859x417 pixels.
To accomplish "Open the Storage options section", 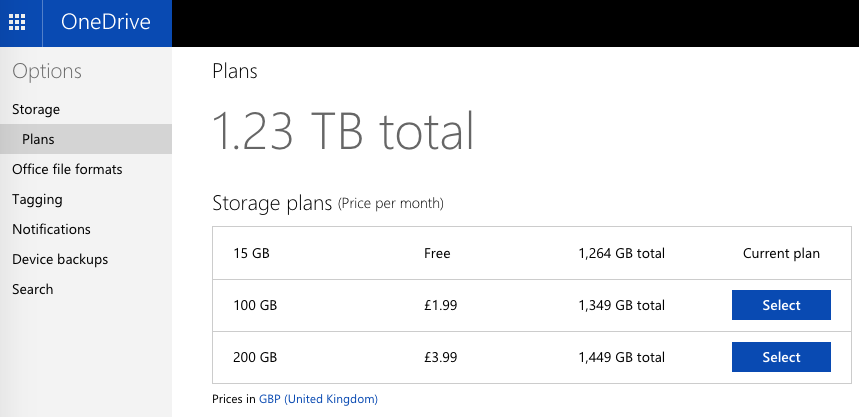I will click(36, 110).
